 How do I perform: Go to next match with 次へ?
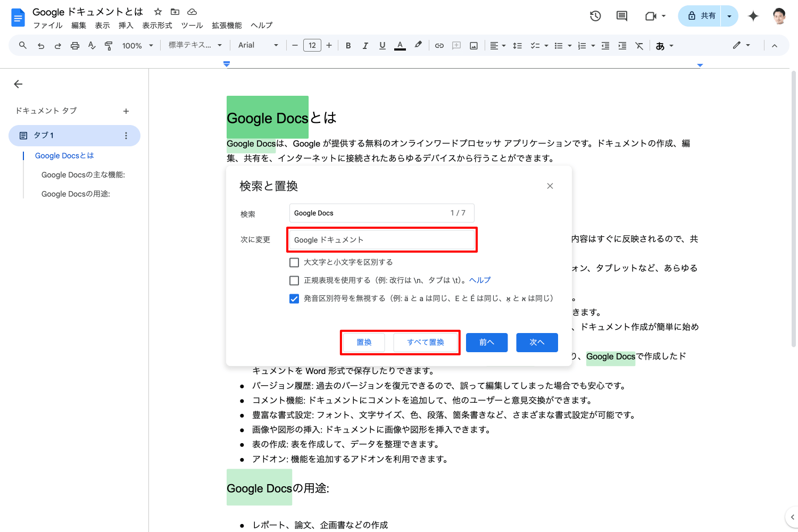[537, 343]
